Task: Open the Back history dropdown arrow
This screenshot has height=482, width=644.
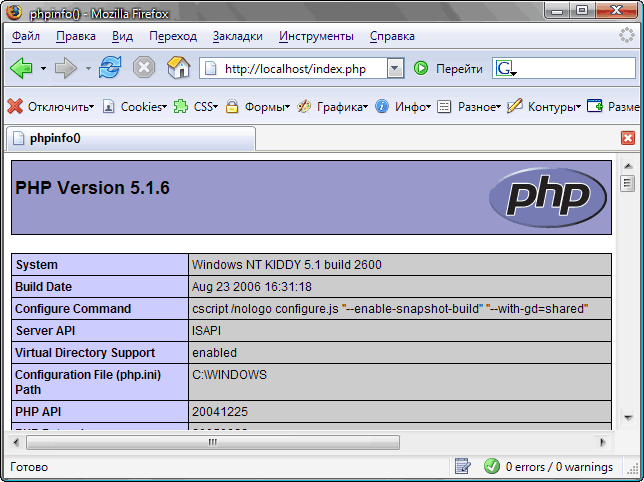Action: point(43,68)
